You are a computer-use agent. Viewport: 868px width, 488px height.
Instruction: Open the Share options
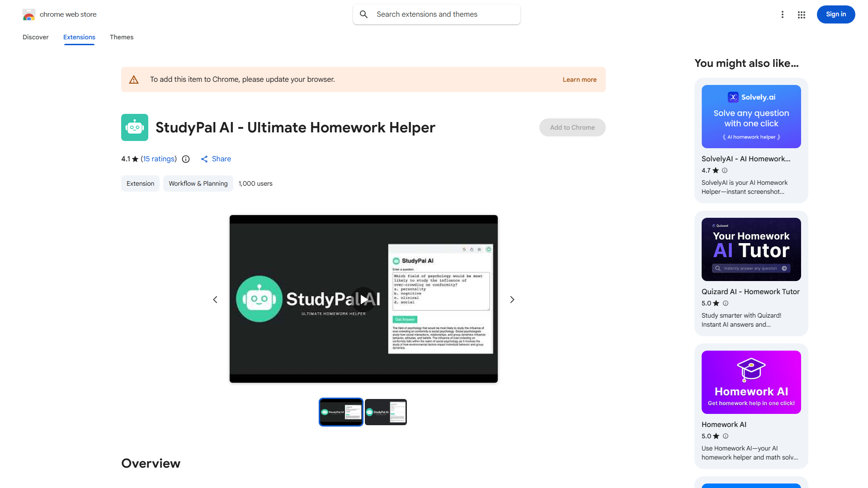pyautogui.click(x=216, y=159)
